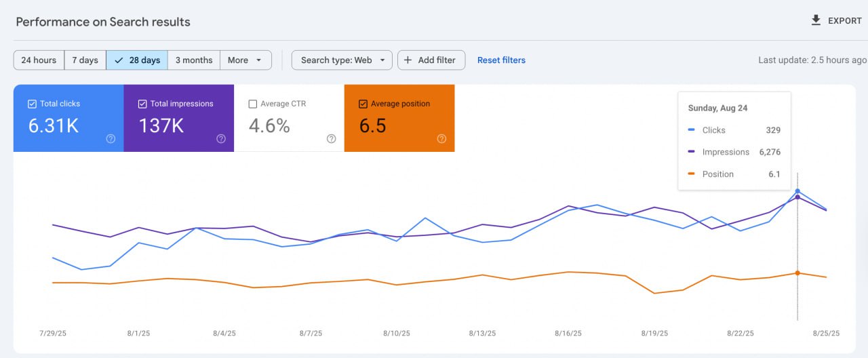Viewport: 868px width, 358px height.
Task: Toggle the Total clicks checkbox
Action: pos(32,104)
